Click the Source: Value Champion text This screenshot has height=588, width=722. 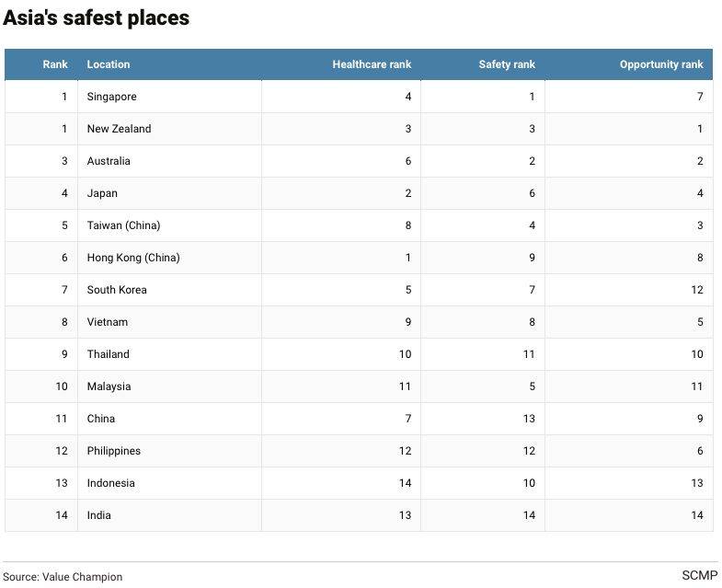tap(63, 577)
